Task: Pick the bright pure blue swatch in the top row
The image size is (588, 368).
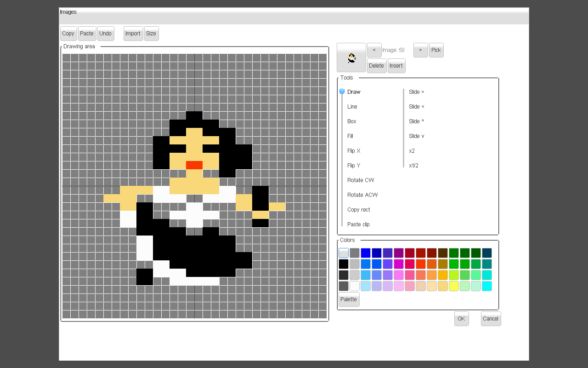Action: tap(366, 253)
